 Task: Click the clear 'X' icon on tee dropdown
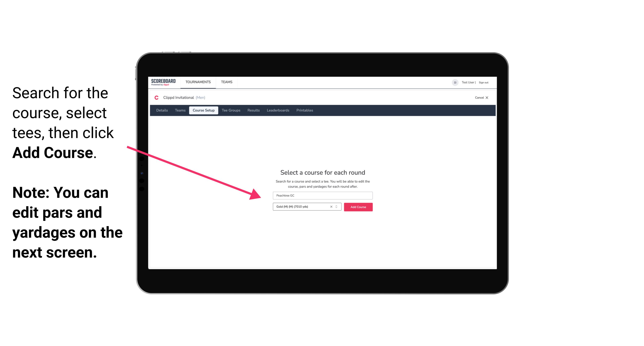(x=331, y=207)
